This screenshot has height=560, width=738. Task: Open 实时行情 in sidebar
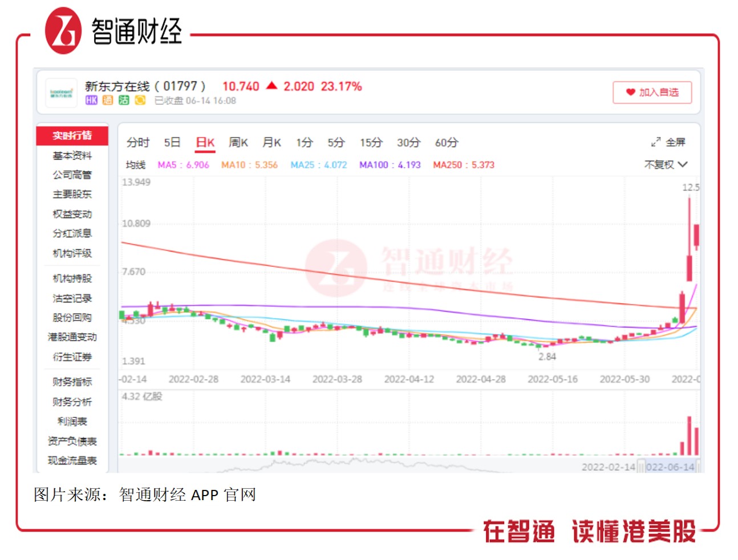tap(72, 136)
